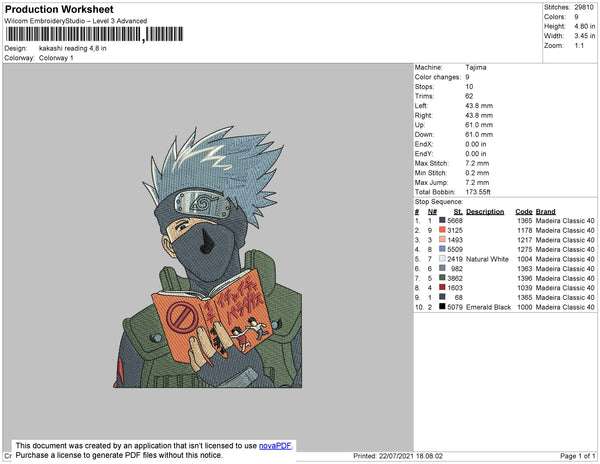This screenshot has height=464, width=600.
Task: Click the Min Stitch value '0.2 mm'
Action: [477, 173]
